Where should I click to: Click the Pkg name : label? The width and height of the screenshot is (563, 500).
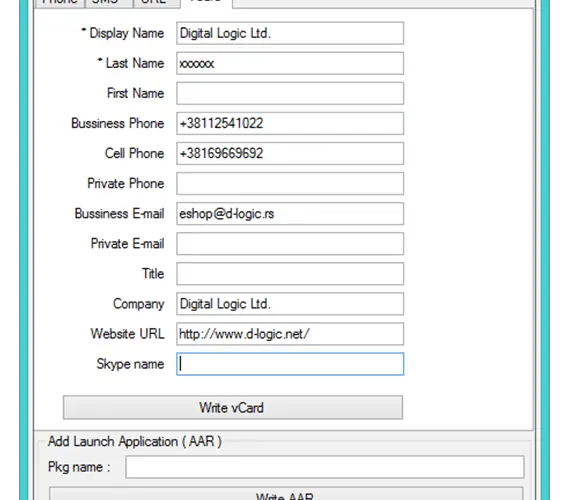pos(79,467)
